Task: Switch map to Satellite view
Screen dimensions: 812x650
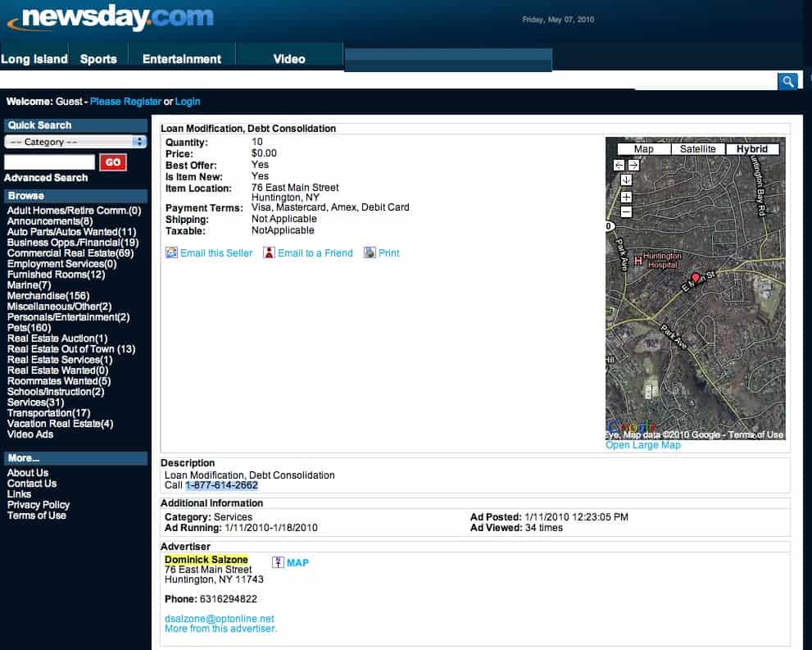Action: (x=697, y=149)
